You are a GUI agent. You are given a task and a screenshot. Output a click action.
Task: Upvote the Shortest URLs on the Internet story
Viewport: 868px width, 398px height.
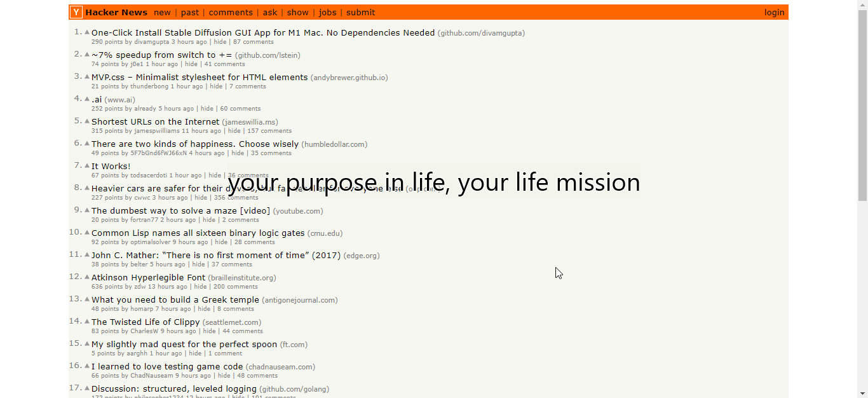[88, 121]
